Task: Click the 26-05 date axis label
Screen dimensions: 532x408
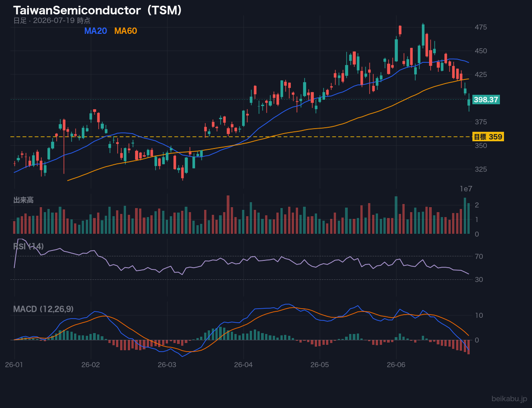Action: click(320, 365)
